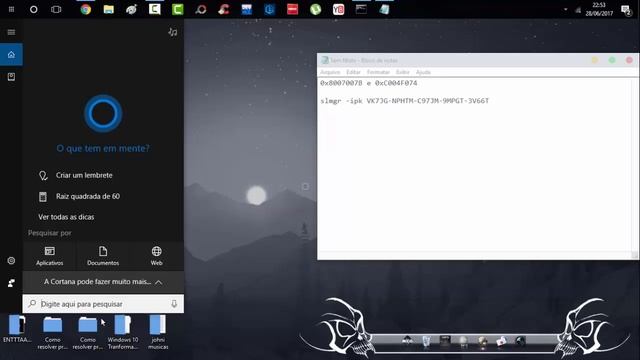Open the Editar menu in Notepad
Screen dimensions: 640x360
(x=353, y=72)
